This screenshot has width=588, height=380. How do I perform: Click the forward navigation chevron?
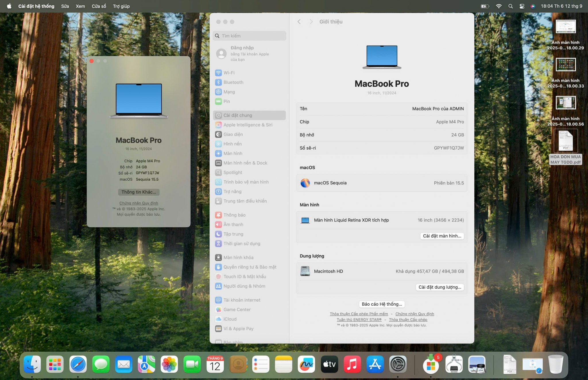[311, 22]
